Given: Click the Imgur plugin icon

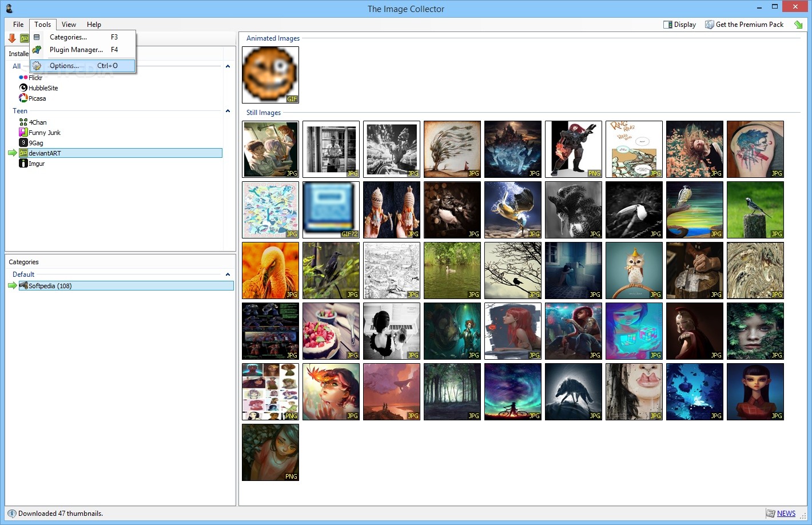Looking at the screenshot, I should click(23, 164).
